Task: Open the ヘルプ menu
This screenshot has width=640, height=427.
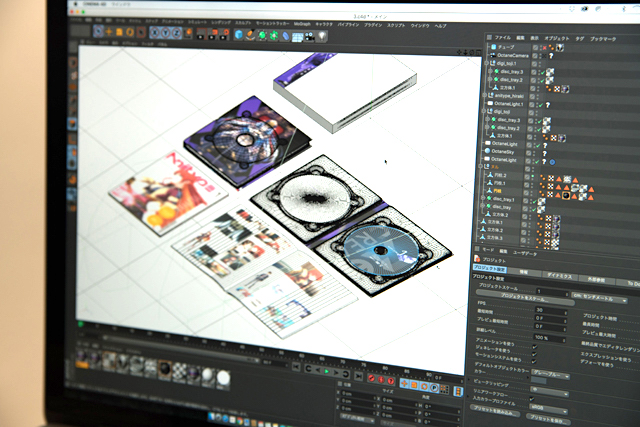Action: (x=440, y=26)
